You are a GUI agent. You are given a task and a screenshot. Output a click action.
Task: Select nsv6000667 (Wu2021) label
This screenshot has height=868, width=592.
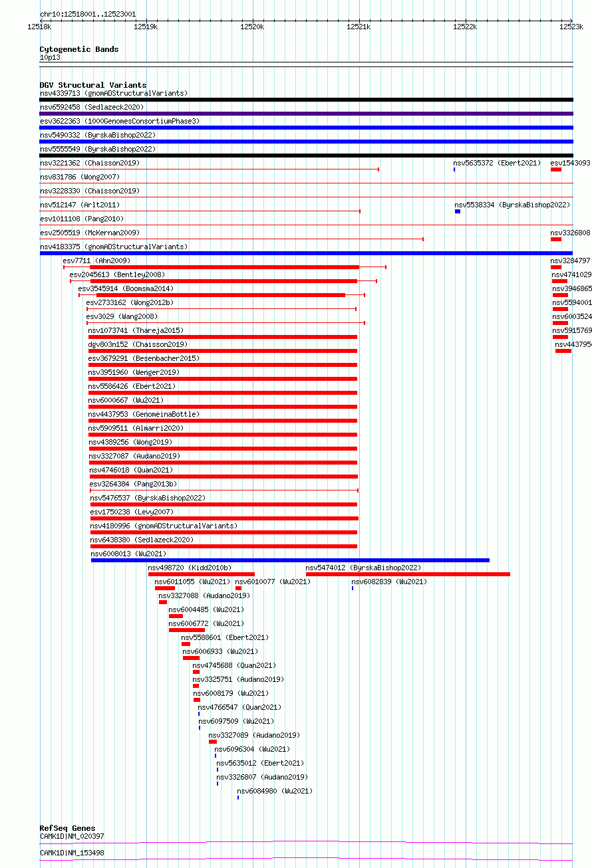[126, 400]
